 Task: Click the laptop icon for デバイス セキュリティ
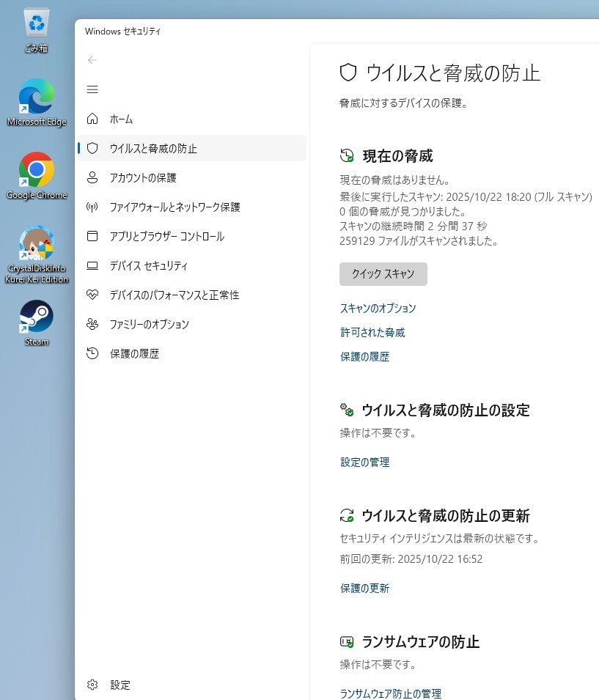pyautogui.click(x=92, y=265)
